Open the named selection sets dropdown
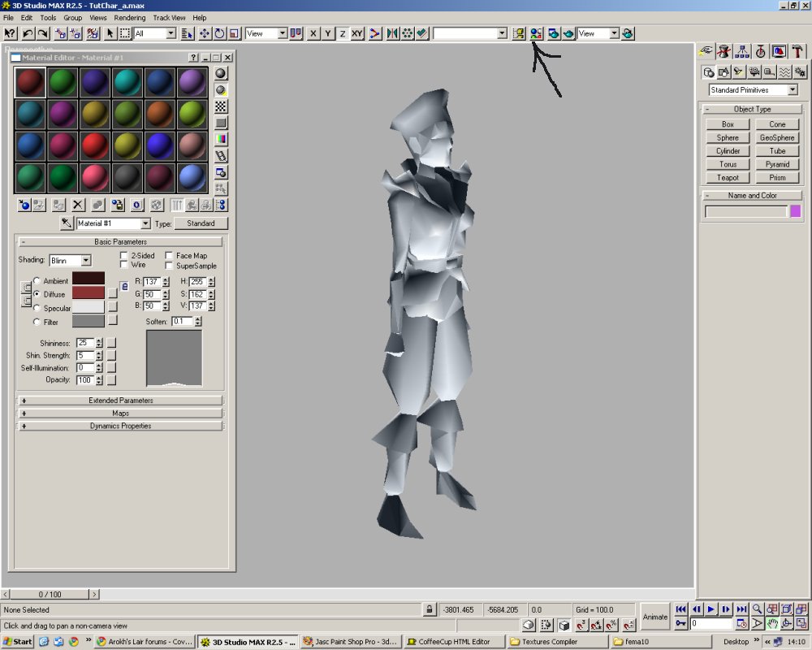 (x=502, y=33)
